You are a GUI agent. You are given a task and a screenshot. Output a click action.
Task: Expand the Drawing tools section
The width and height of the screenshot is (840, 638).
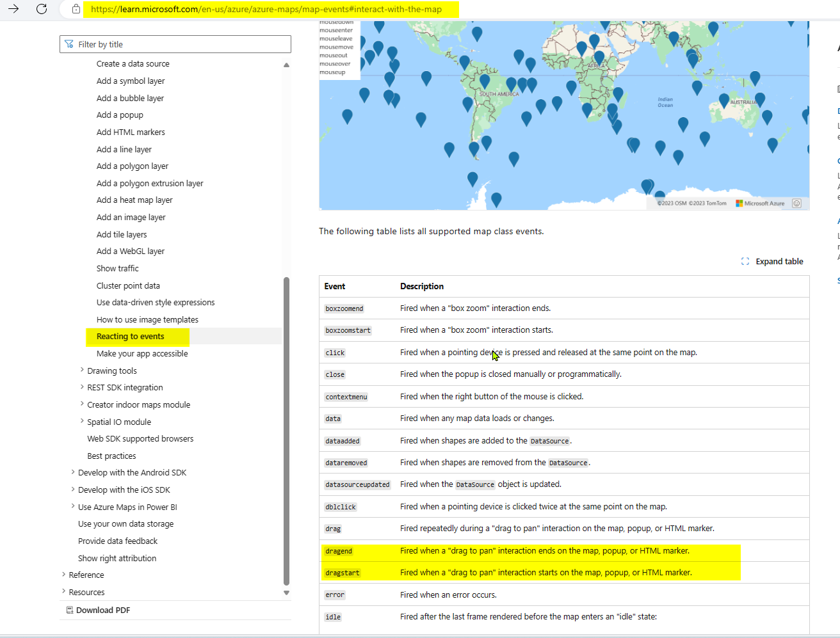pos(82,371)
